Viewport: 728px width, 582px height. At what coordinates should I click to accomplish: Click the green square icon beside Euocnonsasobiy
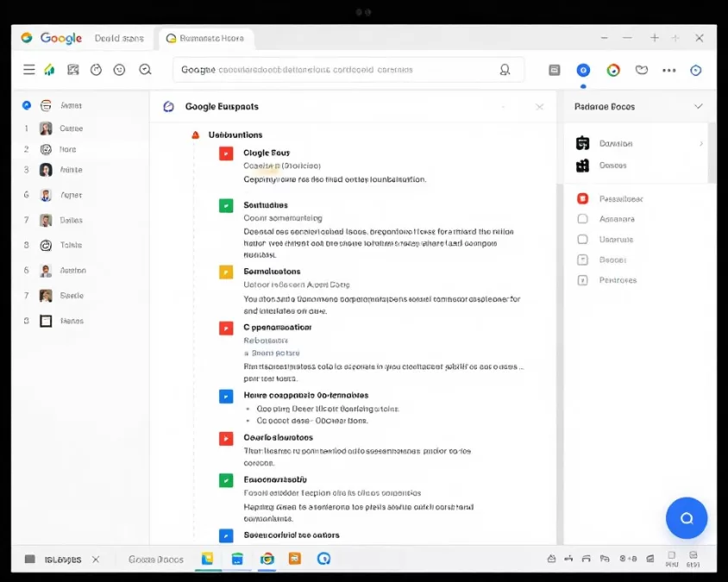pyautogui.click(x=226, y=480)
